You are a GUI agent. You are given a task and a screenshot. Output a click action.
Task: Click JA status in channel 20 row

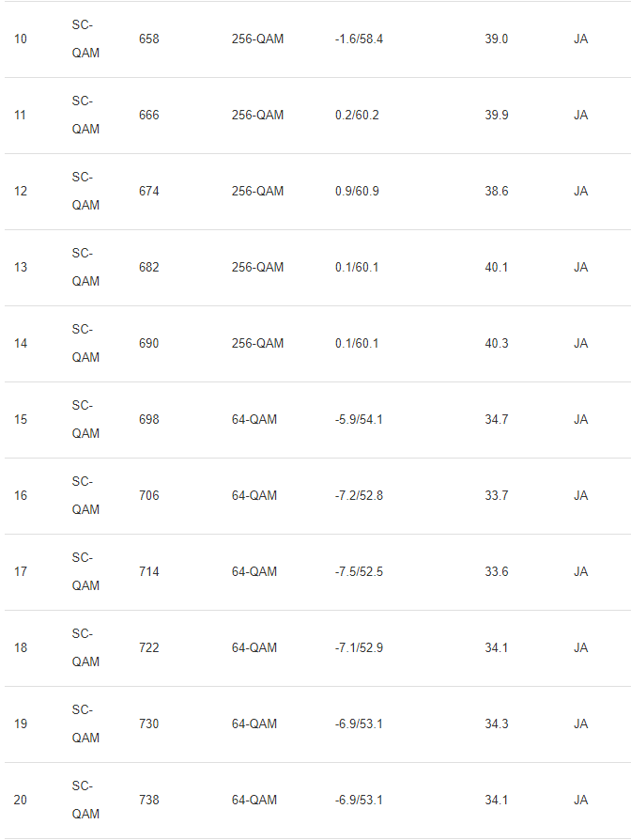click(x=580, y=800)
